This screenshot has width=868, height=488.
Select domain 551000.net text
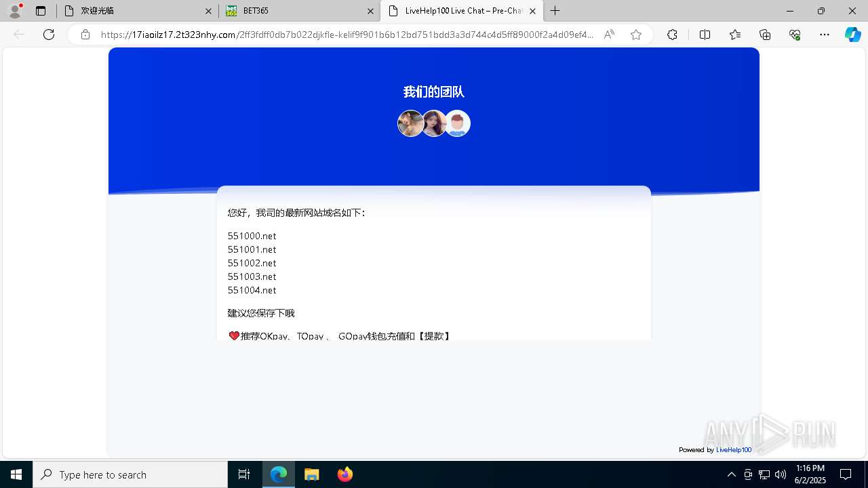tap(252, 236)
